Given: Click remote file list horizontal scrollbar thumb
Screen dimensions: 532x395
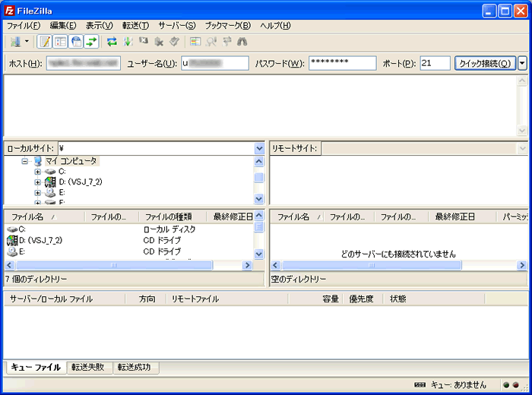Looking at the screenshot, I should click(x=372, y=265).
